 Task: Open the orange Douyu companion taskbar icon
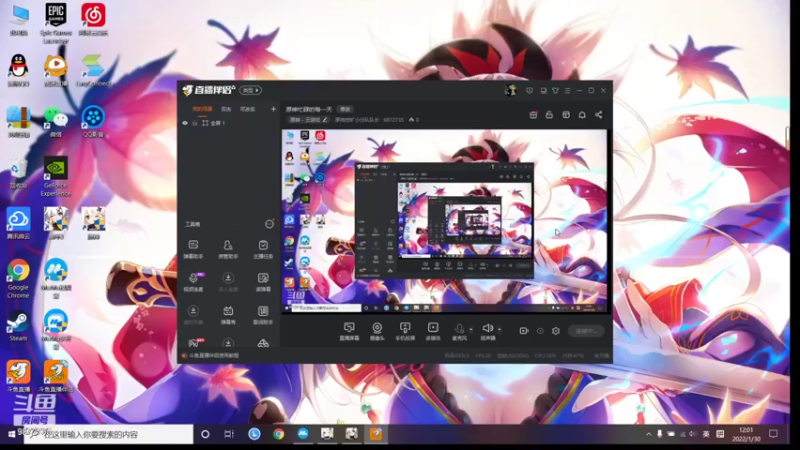coord(376,434)
